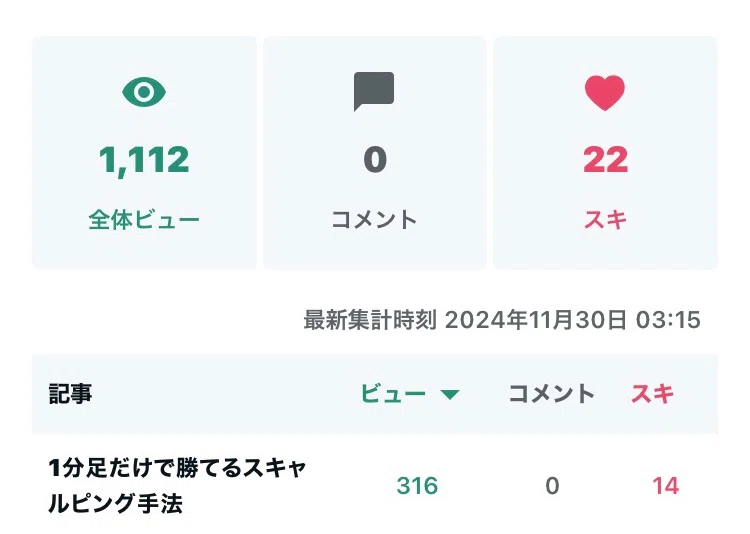Click the 22 total likes number
This screenshot has height=534, width=750.
coord(605,159)
